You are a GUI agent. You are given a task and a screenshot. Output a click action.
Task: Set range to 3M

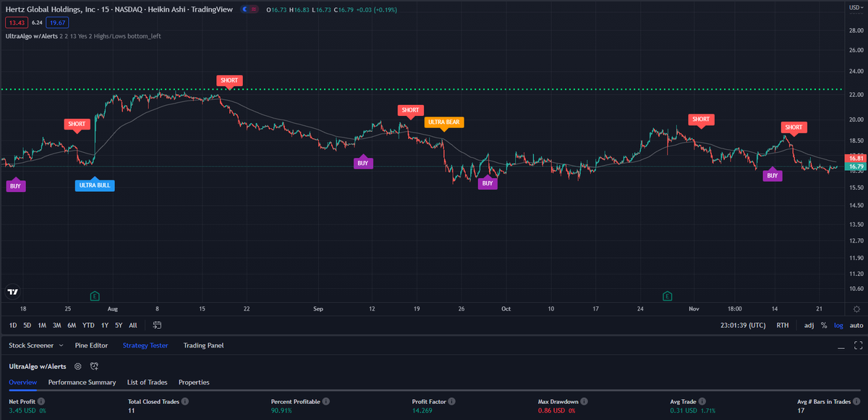click(x=56, y=326)
